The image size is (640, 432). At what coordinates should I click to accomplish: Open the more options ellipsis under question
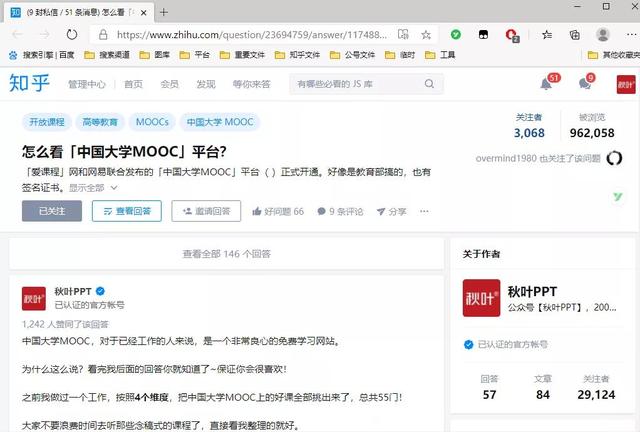tap(424, 211)
